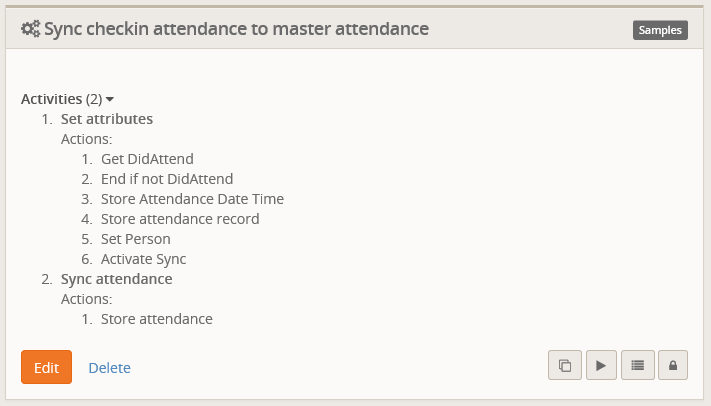The width and height of the screenshot is (711, 406).
Task: Click the orange Edit button
Action: [46, 367]
